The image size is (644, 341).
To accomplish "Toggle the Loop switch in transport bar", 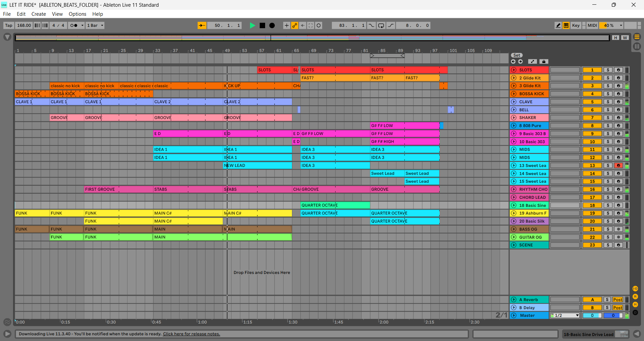I will tap(381, 25).
